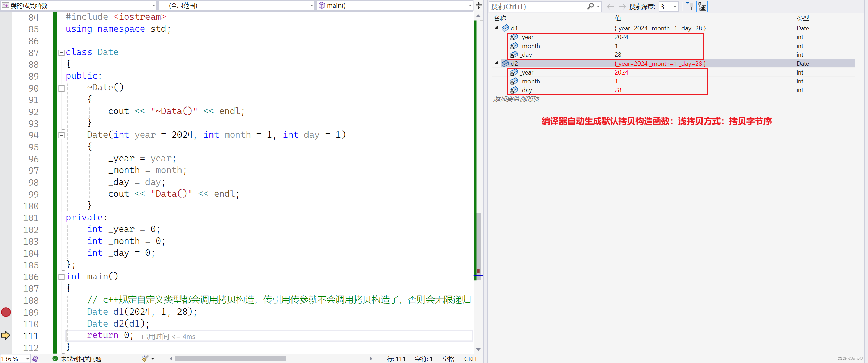Click the 类型 column header
The width and height of the screenshot is (868, 363).
(x=803, y=18)
